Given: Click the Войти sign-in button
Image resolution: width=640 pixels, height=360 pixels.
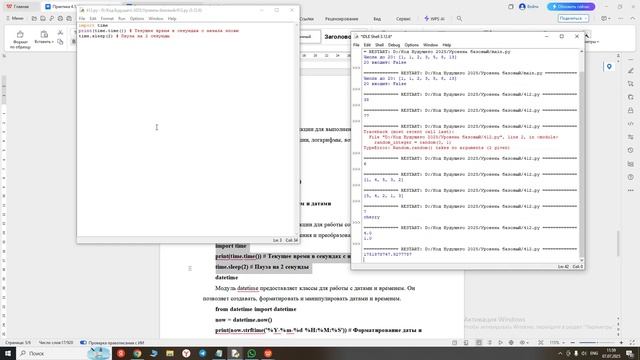Looking at the screenshot, I should coord(529,7).
